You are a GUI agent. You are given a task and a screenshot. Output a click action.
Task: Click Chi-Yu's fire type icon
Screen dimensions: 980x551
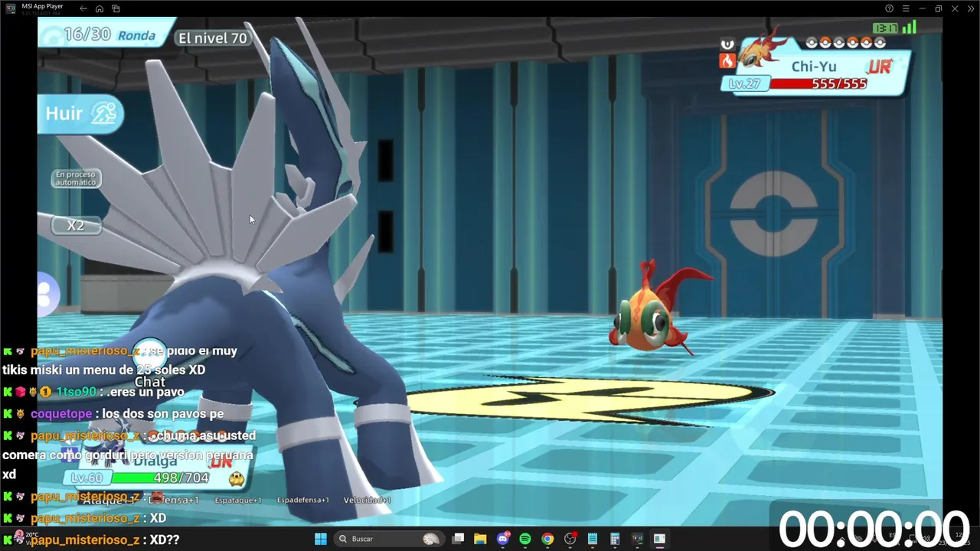727,60
